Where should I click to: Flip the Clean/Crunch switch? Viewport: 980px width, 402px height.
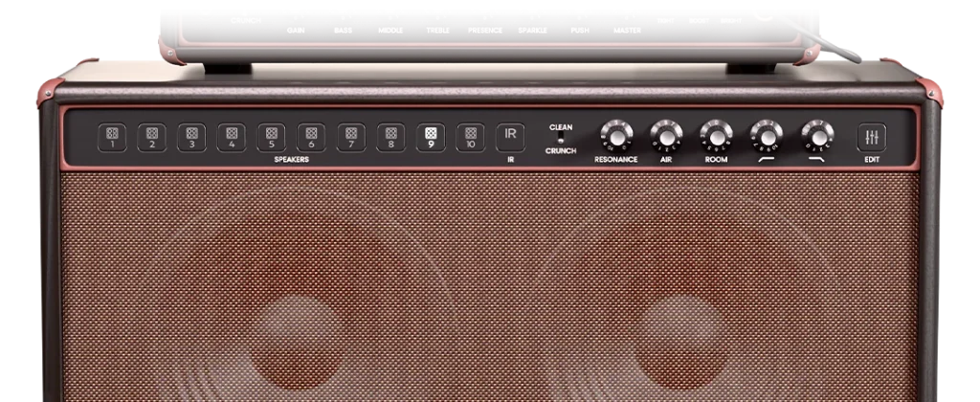pos(561,138)
